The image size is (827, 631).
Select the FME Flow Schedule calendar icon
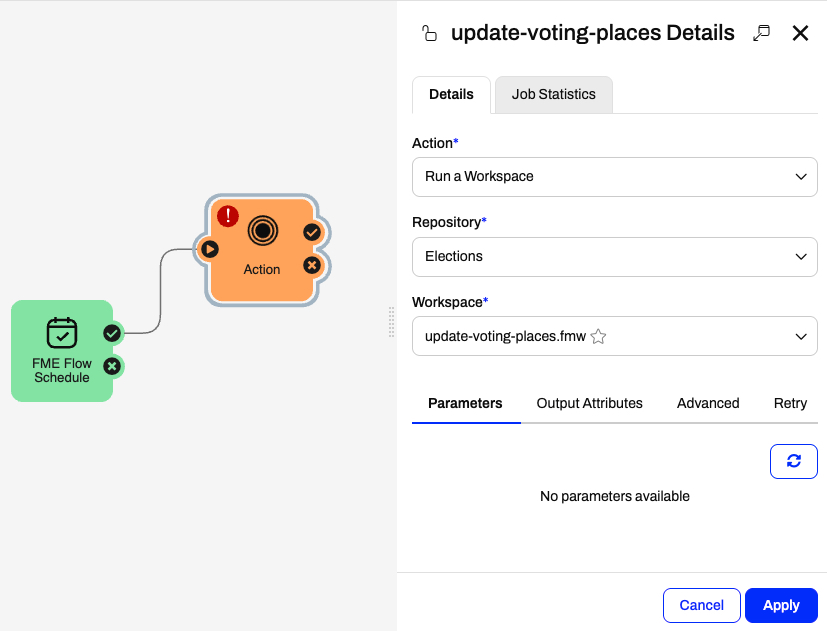[62, 333]
